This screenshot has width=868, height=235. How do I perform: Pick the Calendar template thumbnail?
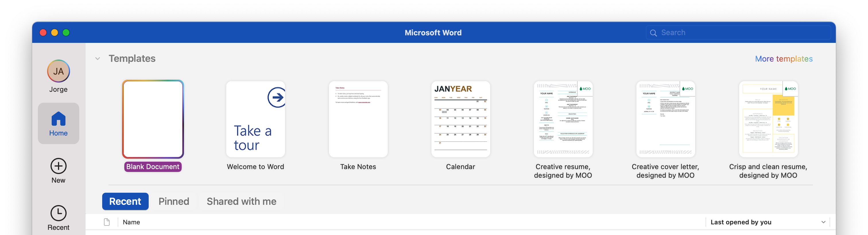coord(461,119)
